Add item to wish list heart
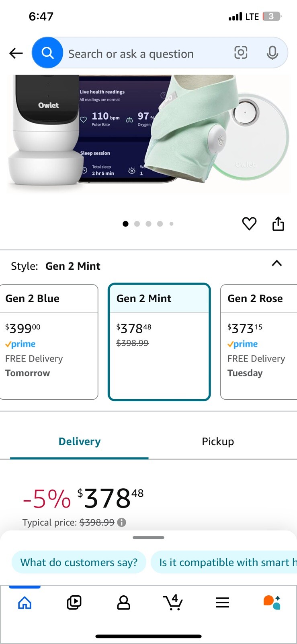This screenshot has width=297, height=644. [x=249, y=224]
